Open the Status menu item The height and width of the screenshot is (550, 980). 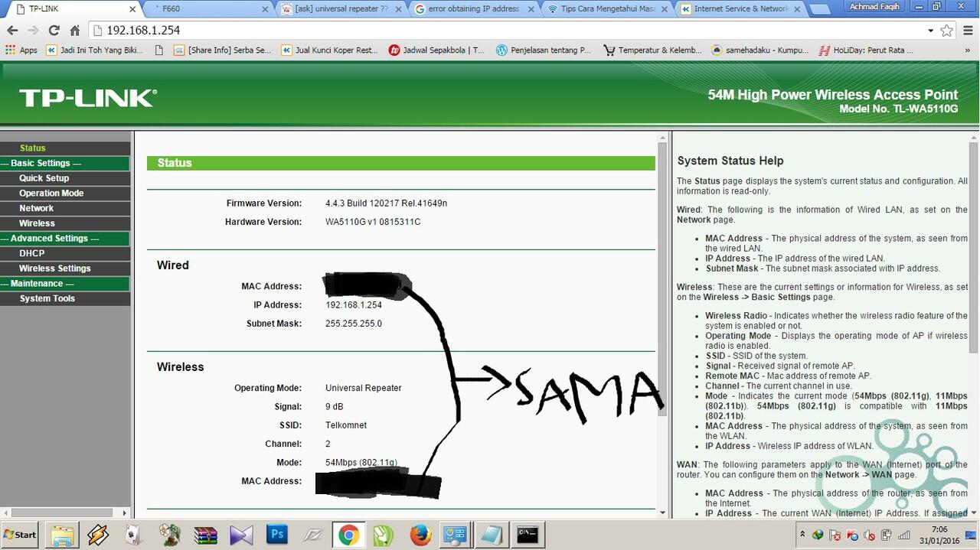coord(33,148)
